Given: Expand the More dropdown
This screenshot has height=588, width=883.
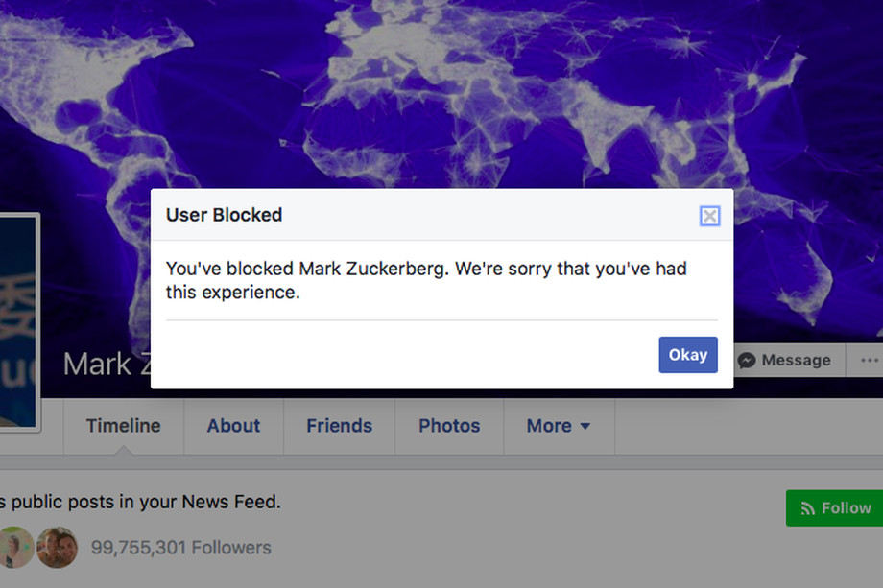Looking at the screenshot, I should click(558, 426).
